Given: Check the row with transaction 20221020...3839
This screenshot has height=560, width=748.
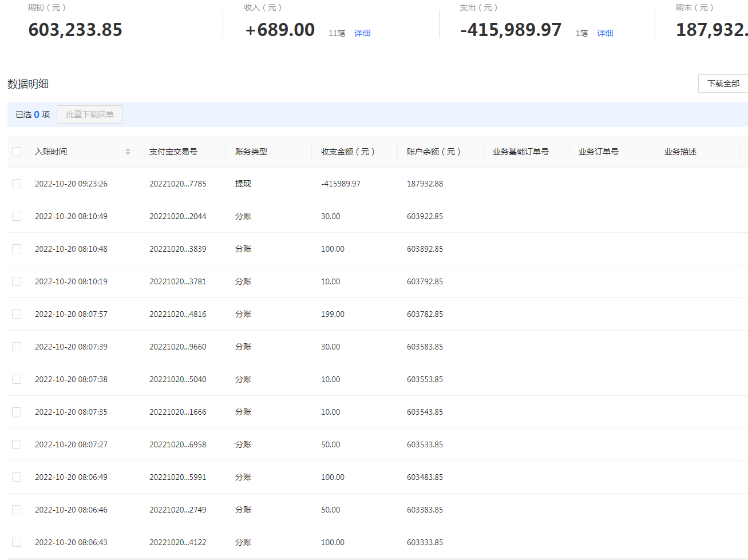Looking at the screenshot, I should tap(17, 249).
